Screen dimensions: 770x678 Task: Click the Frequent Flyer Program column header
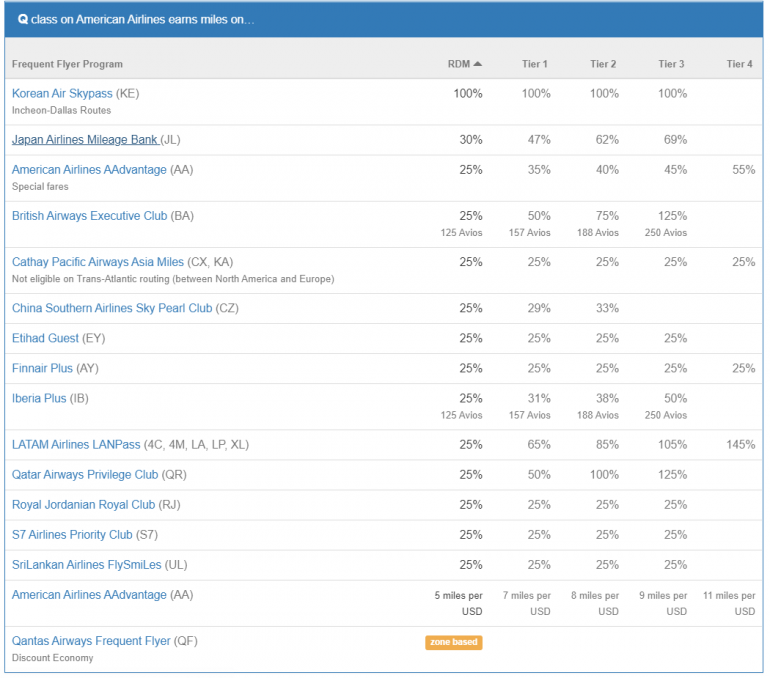click(x=67, y=64)
